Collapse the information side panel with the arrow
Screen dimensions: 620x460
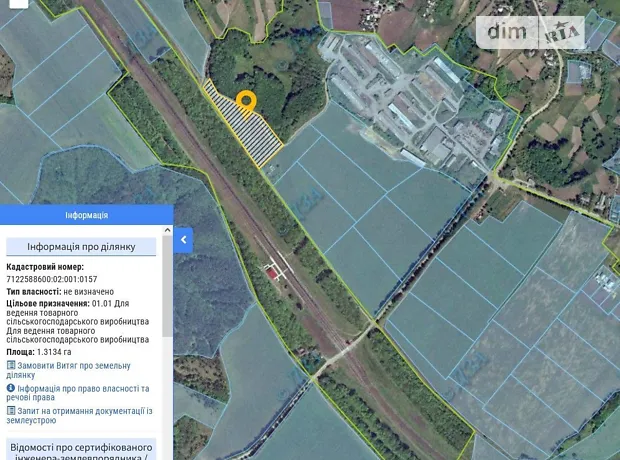183,240
